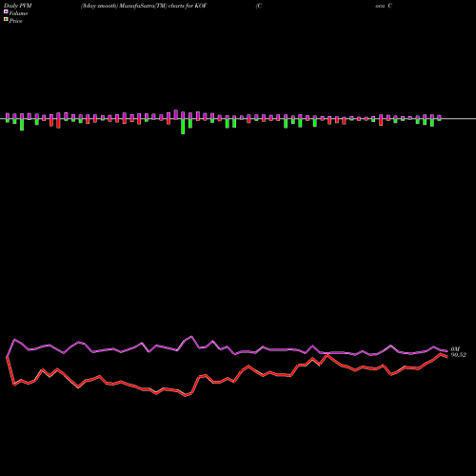
Task: Click the Volume legend color swatch
Action: click(6, 12)
